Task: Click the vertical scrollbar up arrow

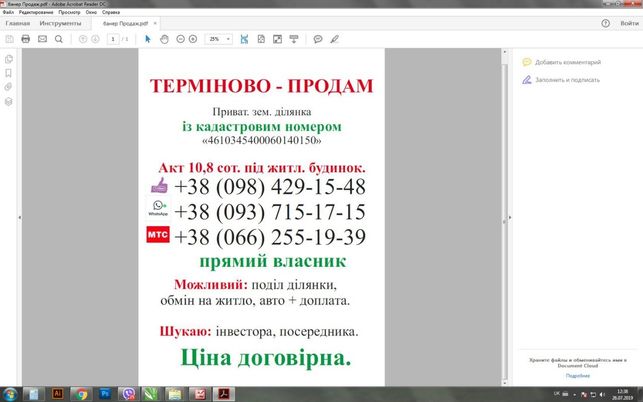Action: 504,52
